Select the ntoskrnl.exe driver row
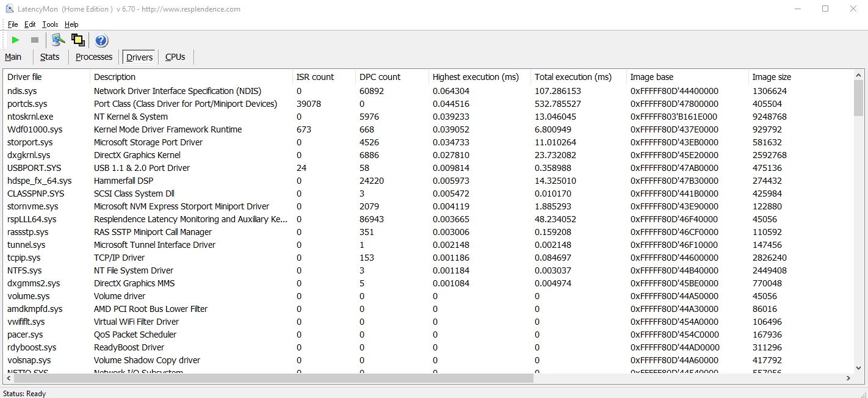The image size is (868, 398). (x=428, y=117)
